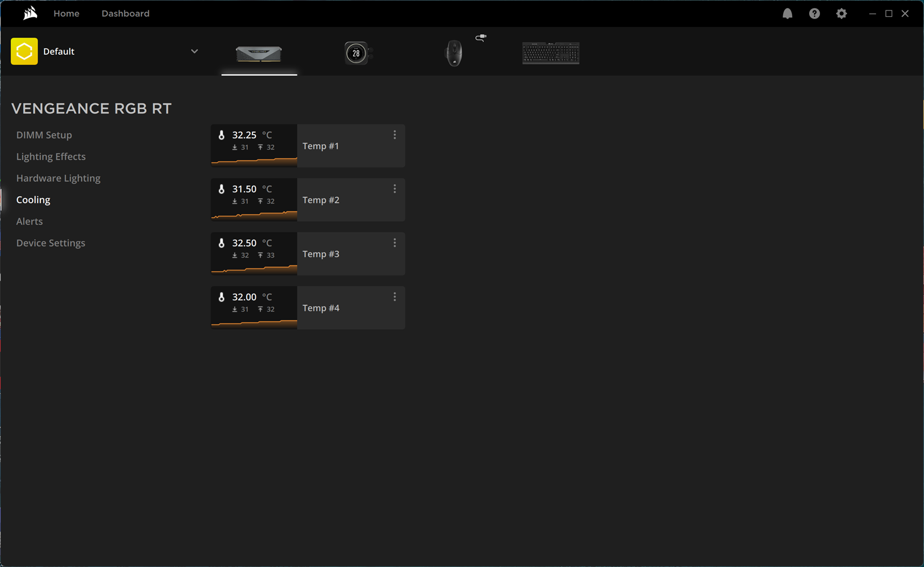Click the Default profile name
The image size is (924, 567).
point(59,51)
